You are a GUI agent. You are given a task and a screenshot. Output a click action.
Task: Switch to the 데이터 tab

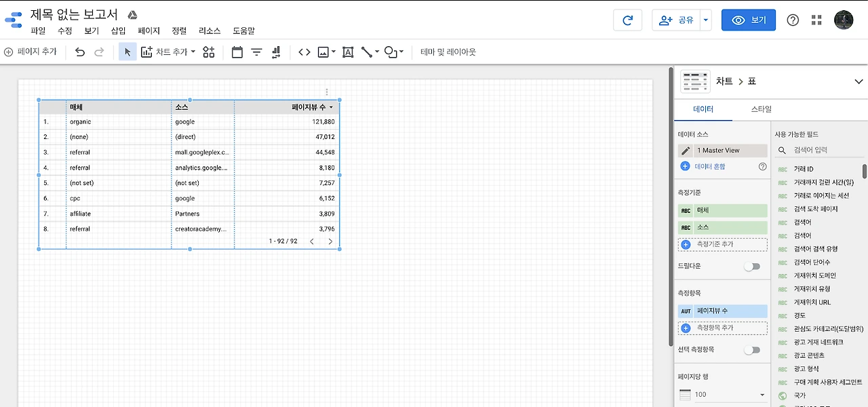(703, 109)
